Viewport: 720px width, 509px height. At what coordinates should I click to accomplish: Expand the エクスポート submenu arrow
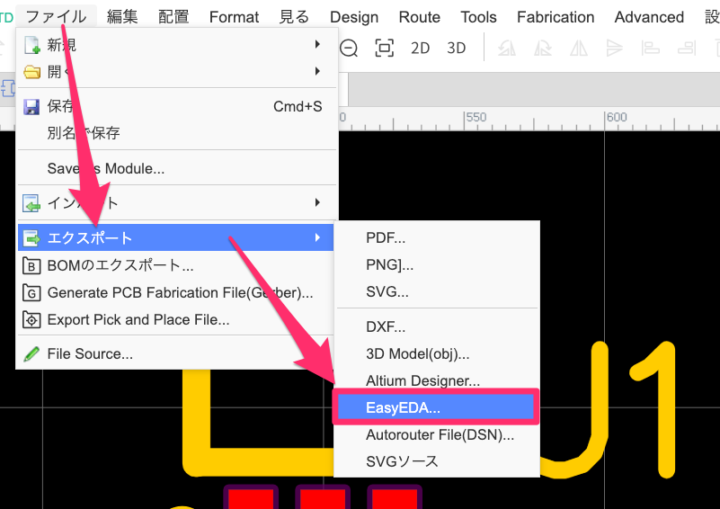[318, 238]
